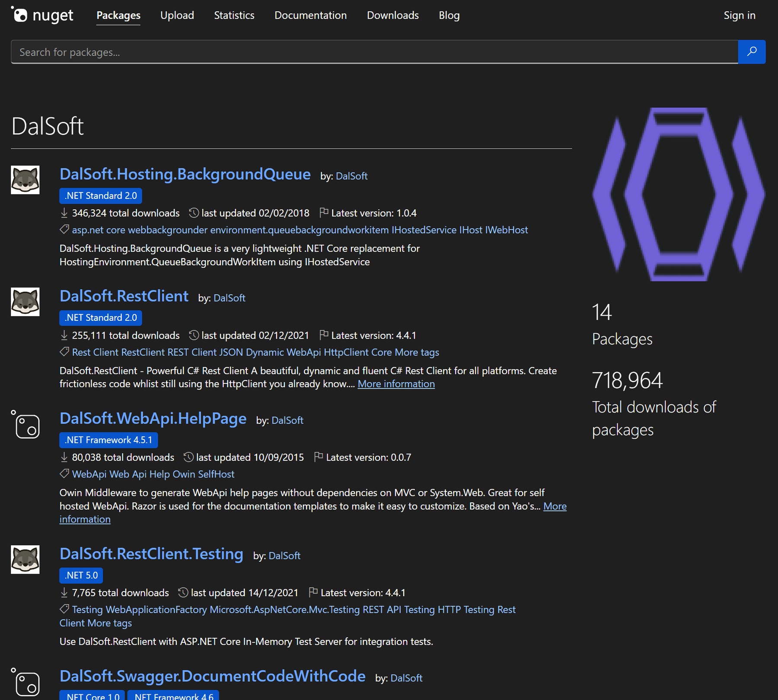Click the asp.net core tag
This screenshot has height=700, width=778.
pos(99,230)
